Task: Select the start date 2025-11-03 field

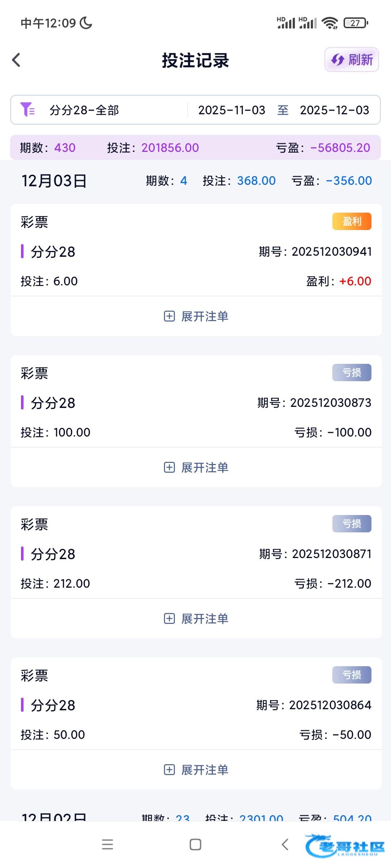Action: pyautogui.click(x=232, y=110)
